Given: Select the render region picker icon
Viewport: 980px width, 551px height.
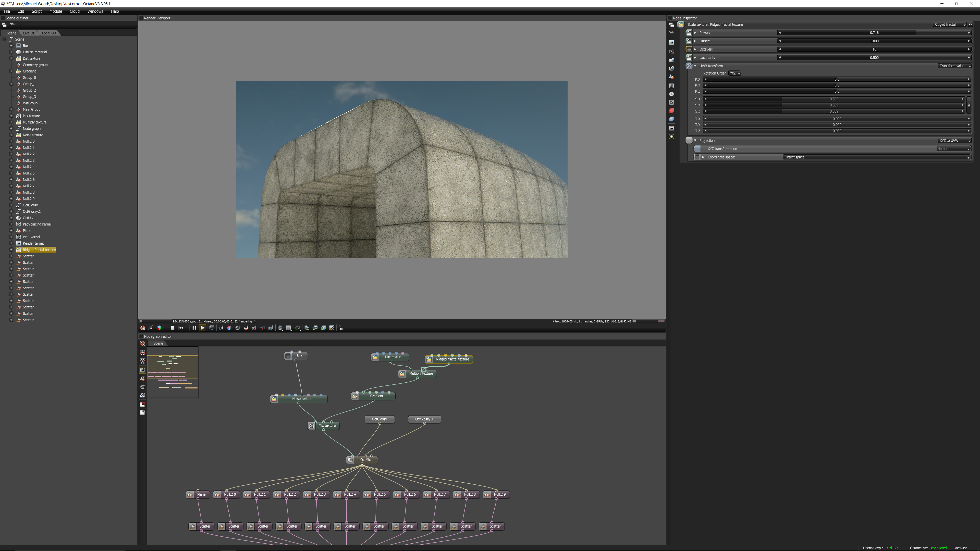Looking at the screenshot, I should (x=262, y=328).
